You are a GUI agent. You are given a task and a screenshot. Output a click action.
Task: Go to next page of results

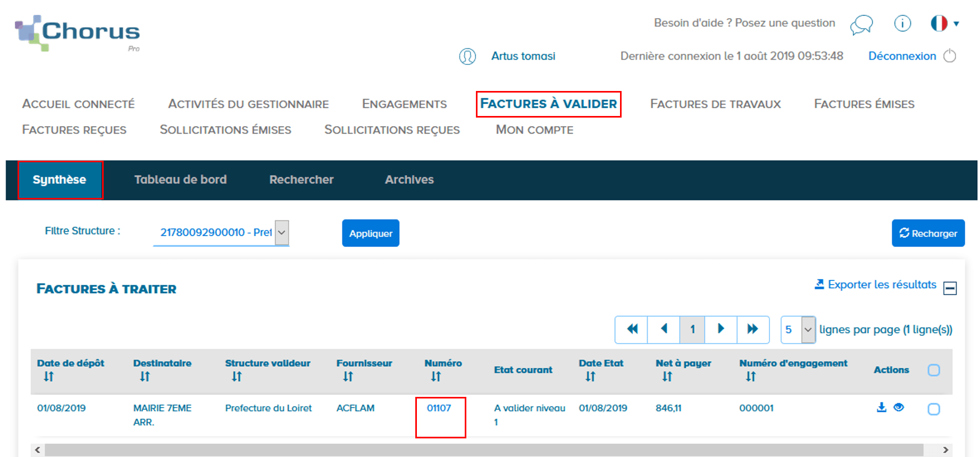point(721,329)
